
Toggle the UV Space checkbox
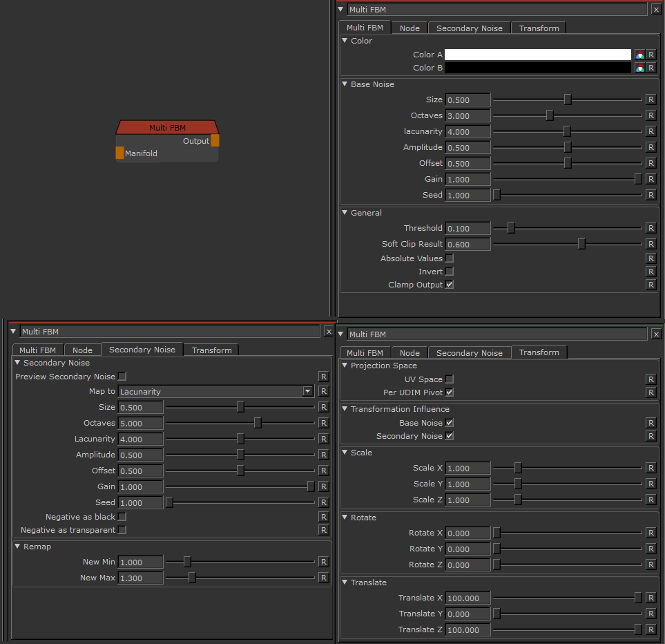click(450, 379)
